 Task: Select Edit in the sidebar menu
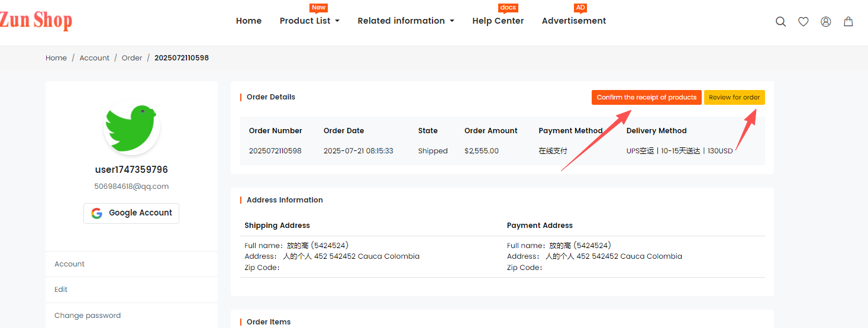pyautogui.click(x=61, y=290)
